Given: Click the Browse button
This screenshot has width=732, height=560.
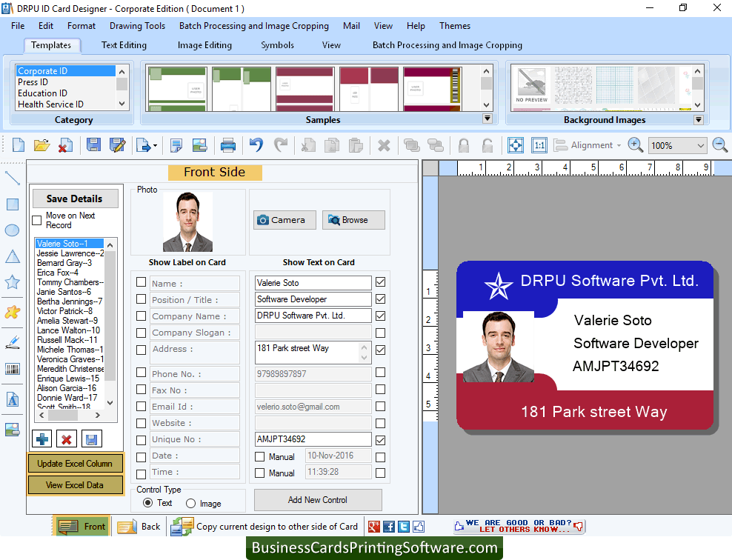Looking at the screenshot, I should [x=353, y=220].
